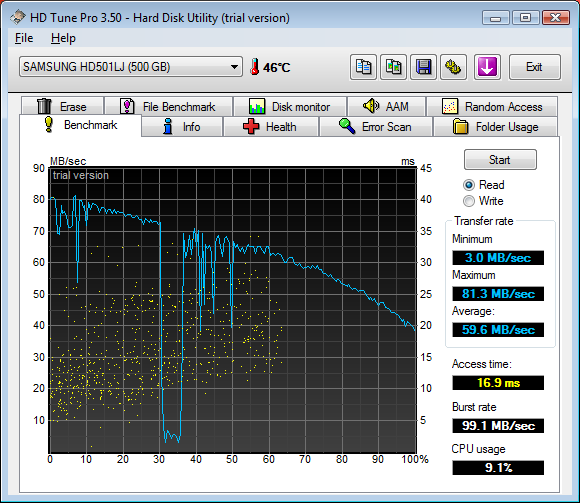The width and height of the screenshot is (580, 503).
Task: Switch to the Error Scan tab
Action: (x=376, y=127)
